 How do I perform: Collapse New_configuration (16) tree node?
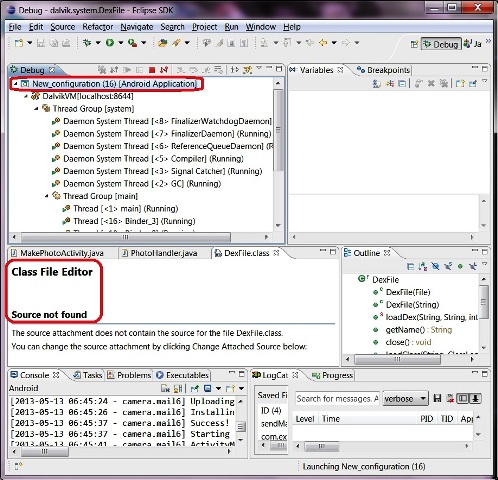[16, 84]
